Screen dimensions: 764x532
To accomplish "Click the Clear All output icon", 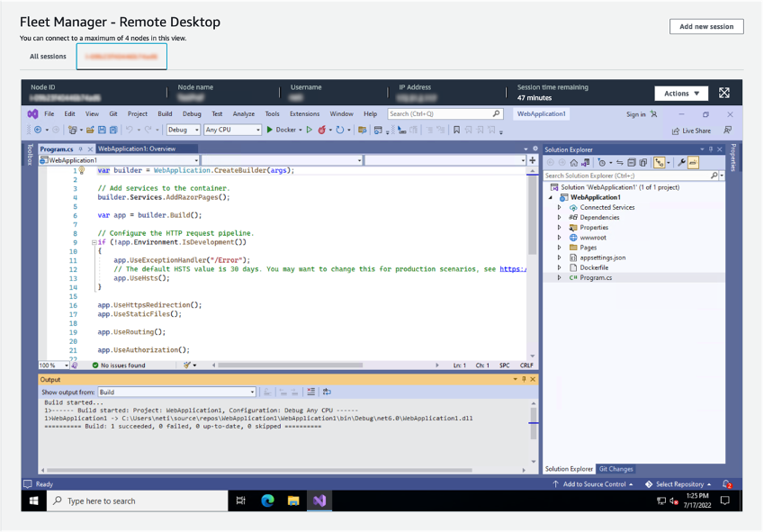I will 310,392.
